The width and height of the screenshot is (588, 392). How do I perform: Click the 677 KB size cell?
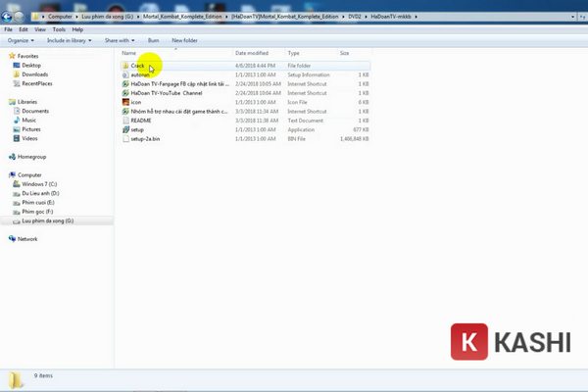[361, 129]
